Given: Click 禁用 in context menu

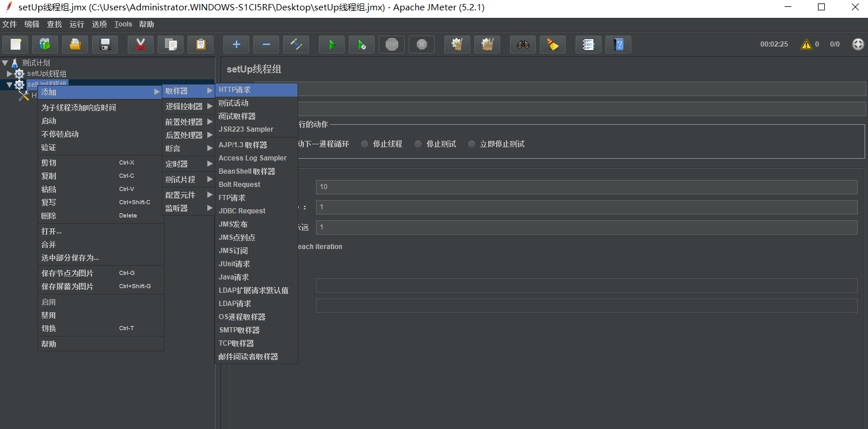Looking at the screenshot, I should click(101, 315).
